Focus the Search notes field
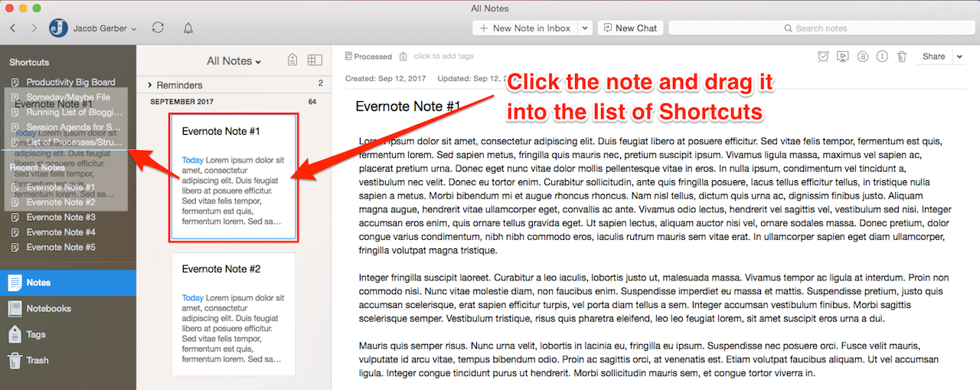 coord(820,28)
